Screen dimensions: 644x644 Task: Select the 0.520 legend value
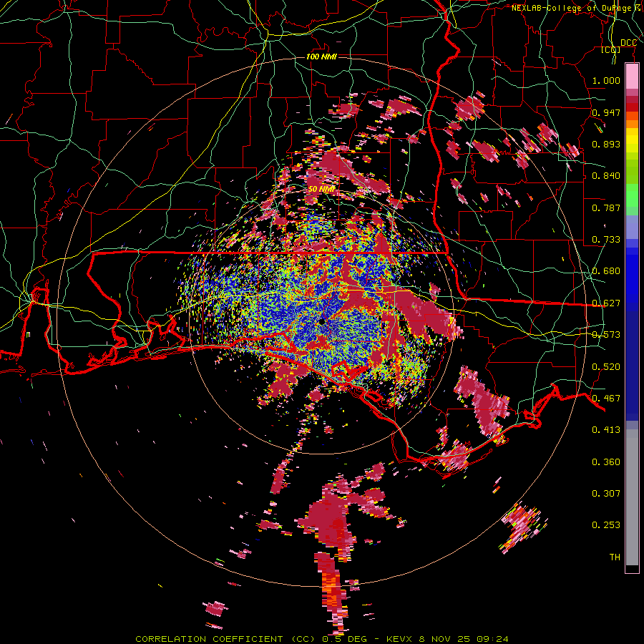pyautogui.click(x=606, y=367)
